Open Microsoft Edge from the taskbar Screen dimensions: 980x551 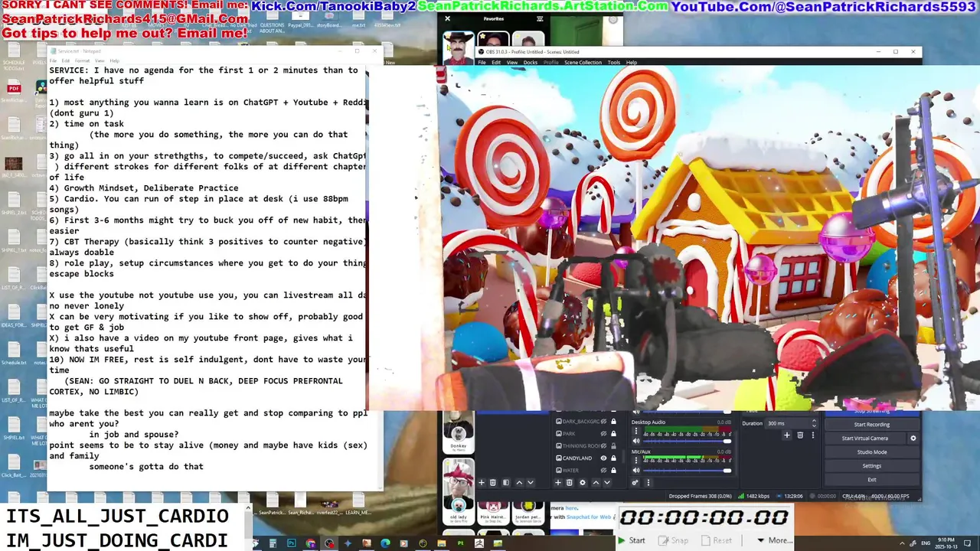[x=385, y=543]
